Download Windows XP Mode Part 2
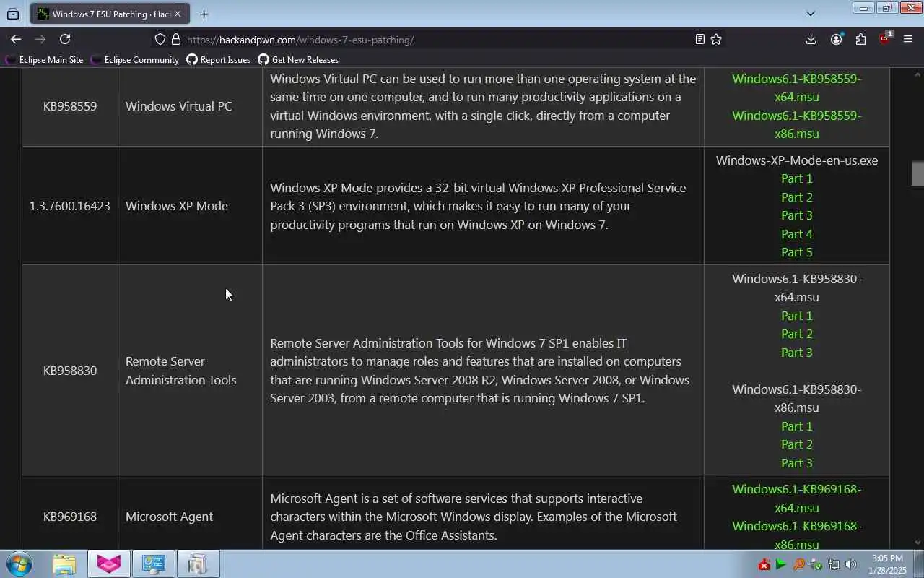Screen dimensions: 924x578 [x=796, y=197]
